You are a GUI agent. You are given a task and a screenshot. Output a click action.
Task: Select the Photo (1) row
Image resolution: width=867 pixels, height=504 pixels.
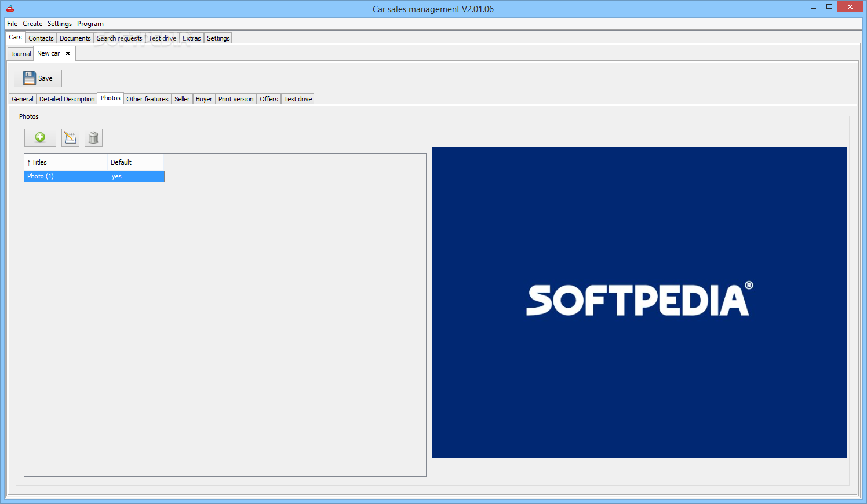(x=94, y=176)
